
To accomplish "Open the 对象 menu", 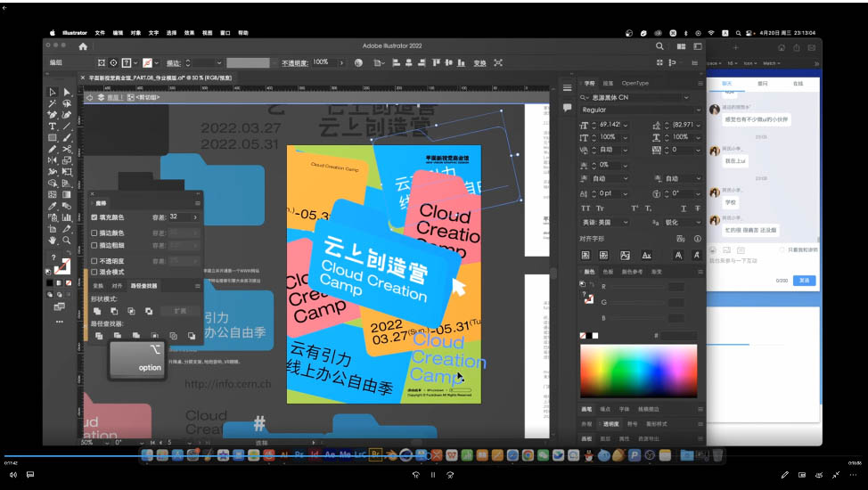I will (x=135, y=33).
